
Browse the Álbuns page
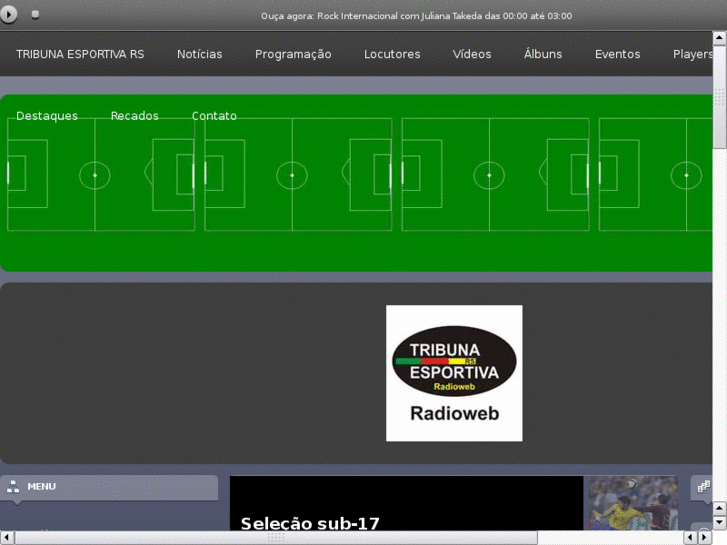point(543,54)
